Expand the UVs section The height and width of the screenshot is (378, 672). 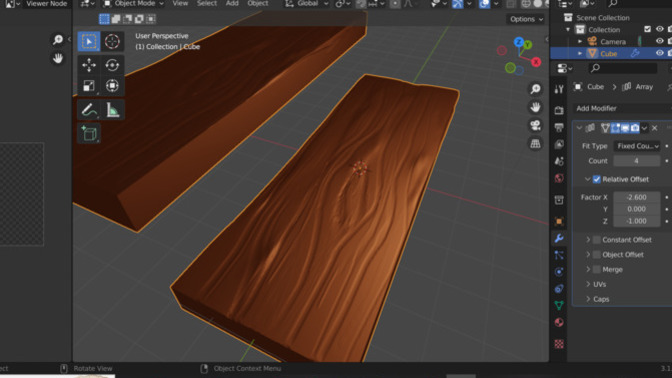(588, 284)
